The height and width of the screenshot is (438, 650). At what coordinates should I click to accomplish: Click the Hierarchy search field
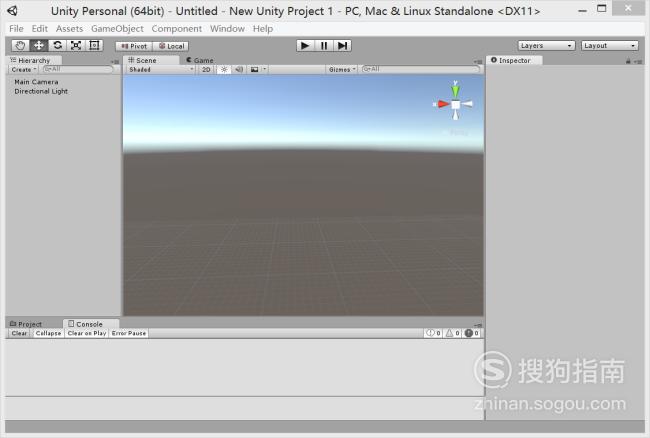pyautogui.click(x=78, y=69)
